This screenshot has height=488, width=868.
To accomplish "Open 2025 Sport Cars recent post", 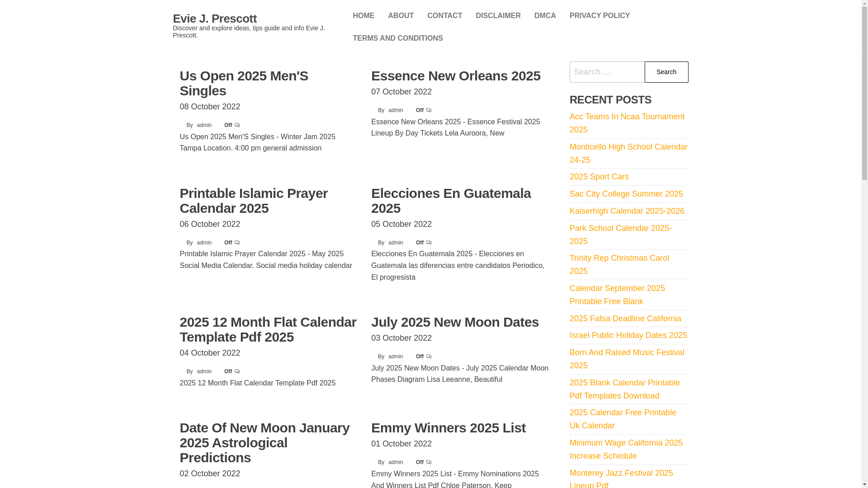I will point(599,177).
